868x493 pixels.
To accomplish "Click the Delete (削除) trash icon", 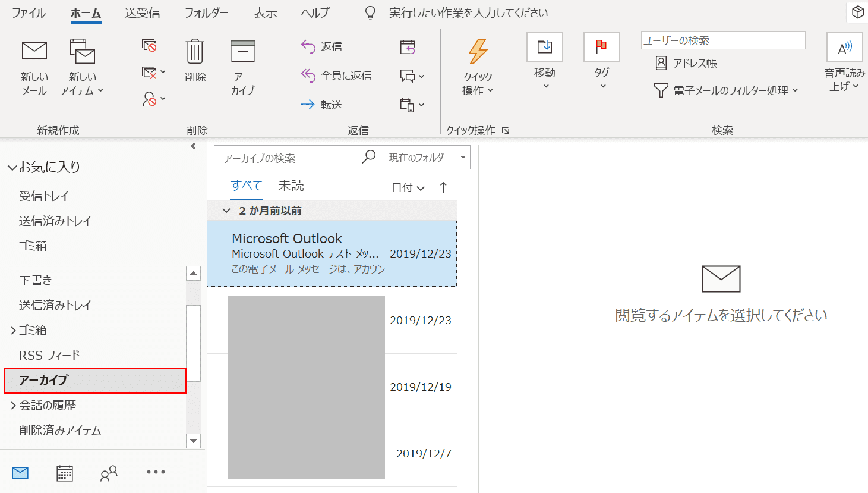I will pyautogui.click(x=195, y=52).
